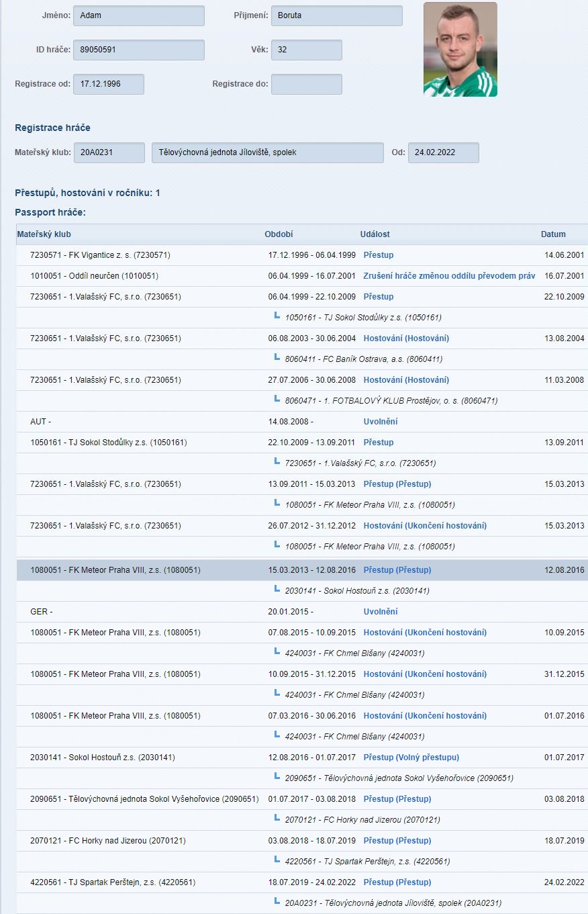Open Zrušení hráče změnou oddílu převodem práv
The height and width of the screenshot is (914, 588).
tap(449, 276)
